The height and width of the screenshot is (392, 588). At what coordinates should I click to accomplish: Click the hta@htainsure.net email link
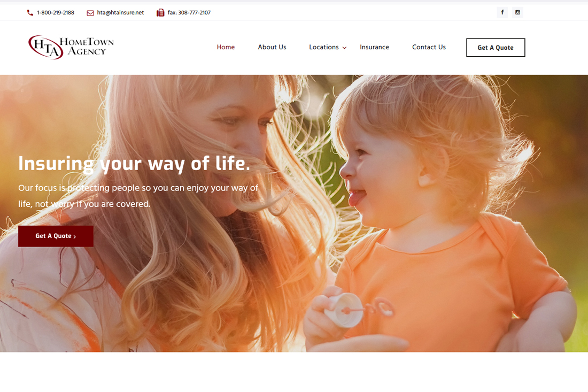(120, 13)
